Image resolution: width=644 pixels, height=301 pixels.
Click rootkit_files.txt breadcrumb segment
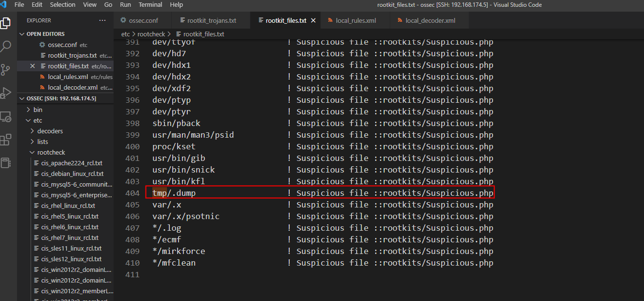pos(203,34)
